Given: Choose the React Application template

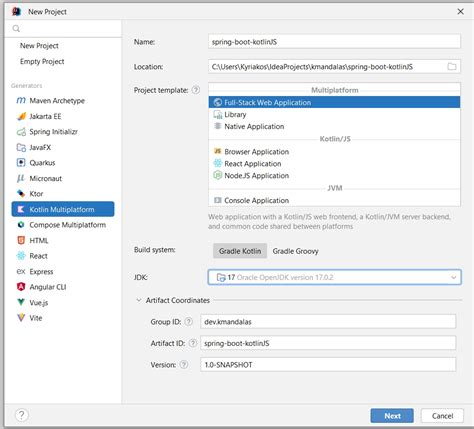Looking at the screenshot, I should point(334,164).
